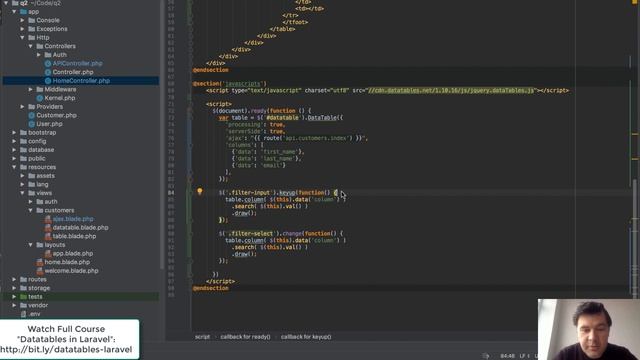Viewport: 640px width, 360px height.
Task: Open datatable.blade.php view file
Action: coord(80,227)
